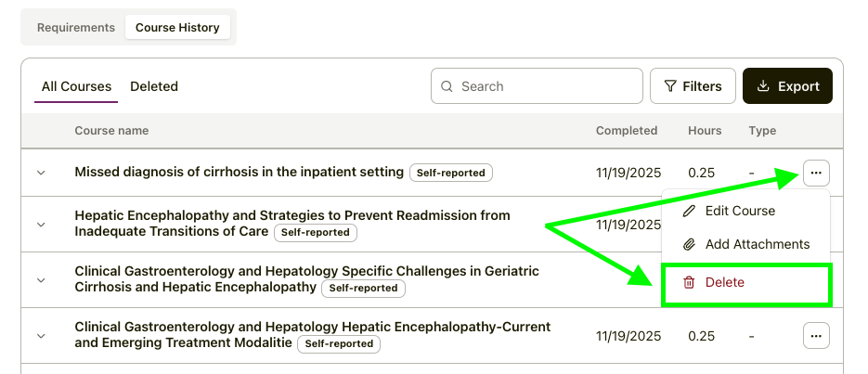This screenshot has width=868, height=374.
Task: Select the Course History tab
Action: coord(177,28)
